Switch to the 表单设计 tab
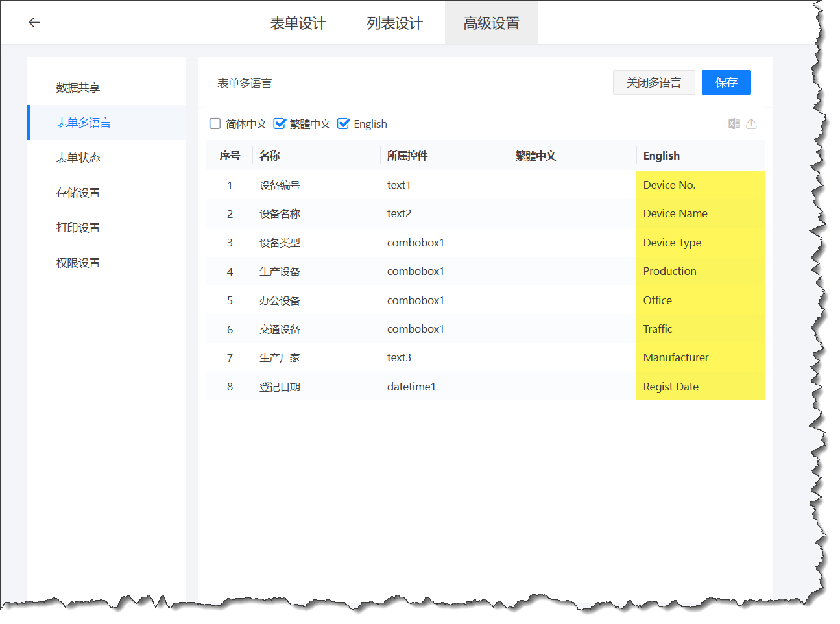The width and height of the screenshot is (840, 624). pyautogui.click(x=298, y=23)
